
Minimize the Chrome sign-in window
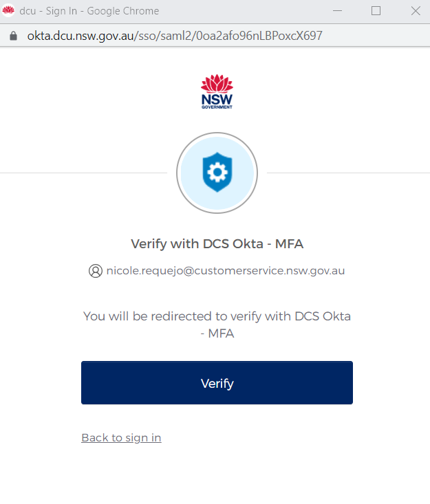point(337,10)
